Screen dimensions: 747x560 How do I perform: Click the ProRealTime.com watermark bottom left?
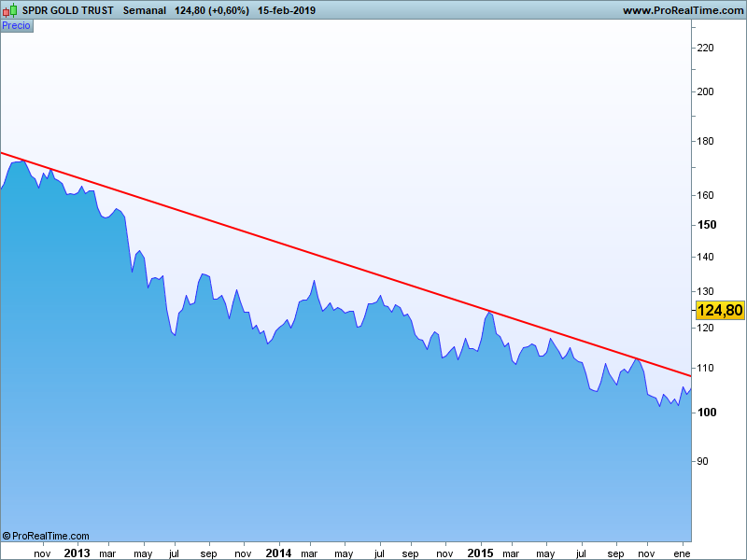point(45,537)
